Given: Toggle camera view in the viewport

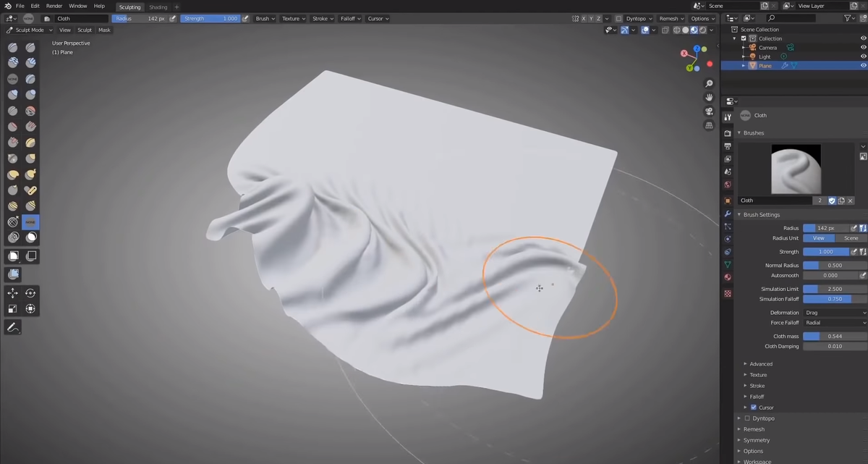Looking at the screenshot, I should pyautogui.click(x=710, y=111).
